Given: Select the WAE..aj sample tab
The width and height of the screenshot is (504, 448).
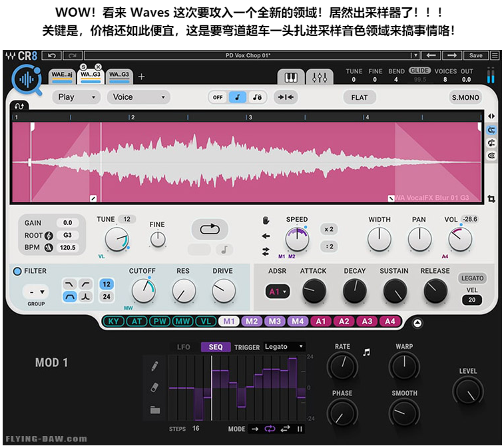Looking at the screenshot, I should [x=62, y=77].
